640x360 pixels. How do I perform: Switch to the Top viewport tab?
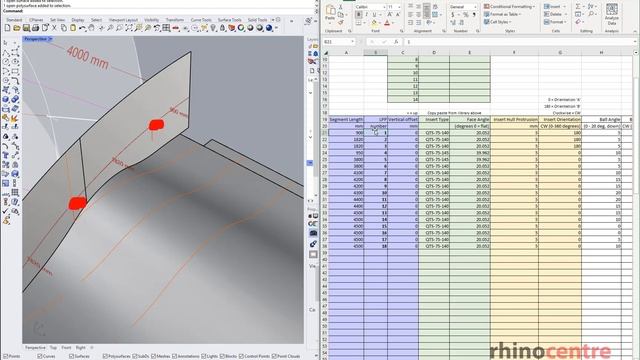click(x=53, y=348)
